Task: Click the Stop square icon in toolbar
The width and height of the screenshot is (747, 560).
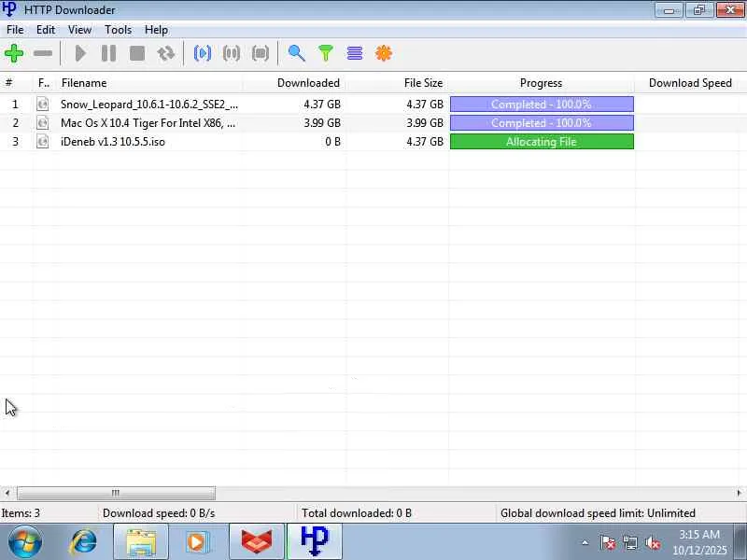Action: [x=137, y=53]
